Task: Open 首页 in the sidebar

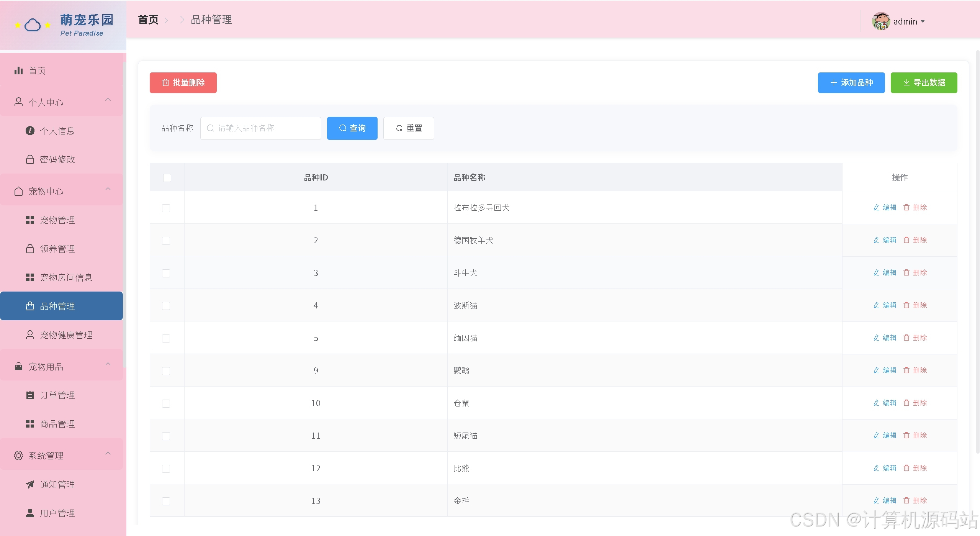Action: [61, 70]
